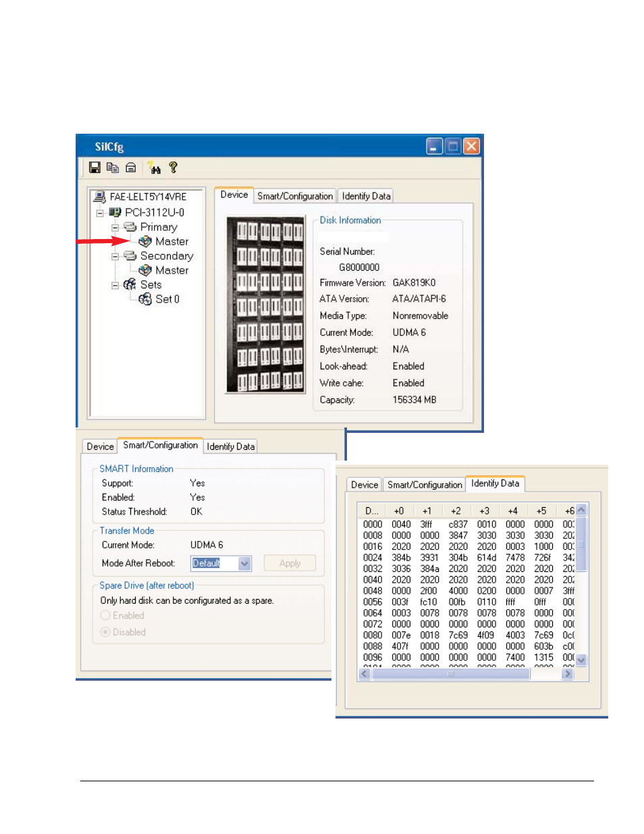Select Set 0 label in tree
The image size is (644, 834).
[167, 299]
